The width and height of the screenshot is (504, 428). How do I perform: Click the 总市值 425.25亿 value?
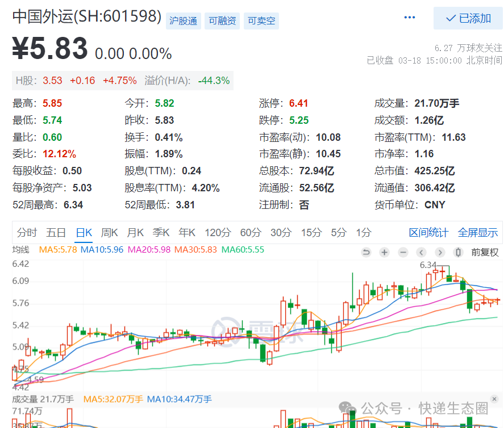[x=435, y=171]
